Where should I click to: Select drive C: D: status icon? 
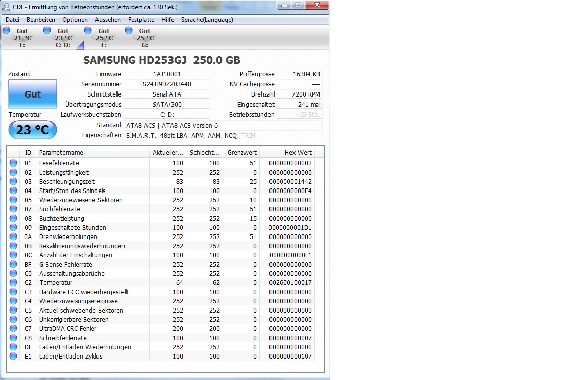[47, 30]
